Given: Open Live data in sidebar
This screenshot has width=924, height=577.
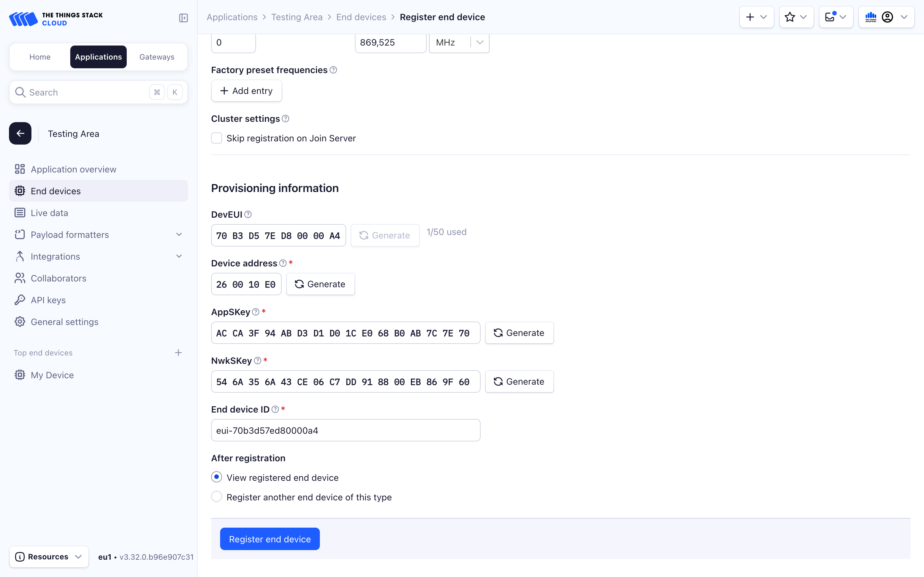Looking at the screenshot, I should pos(49,213).
